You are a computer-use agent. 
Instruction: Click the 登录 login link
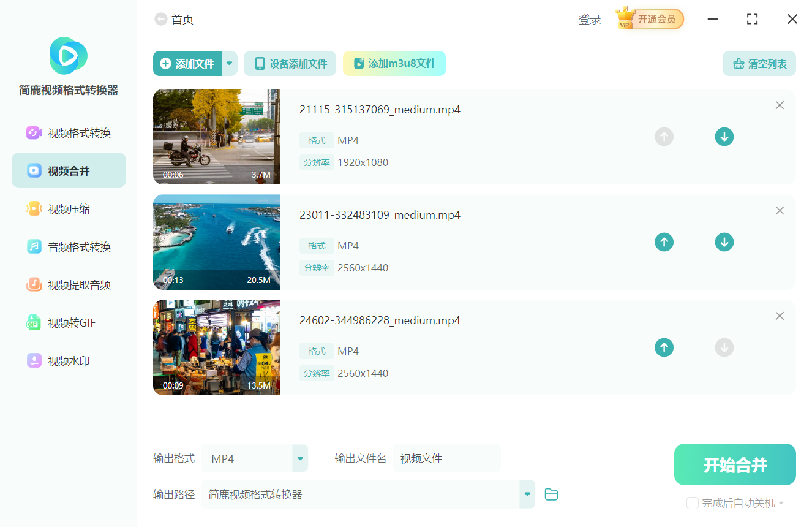pos(589,19)
